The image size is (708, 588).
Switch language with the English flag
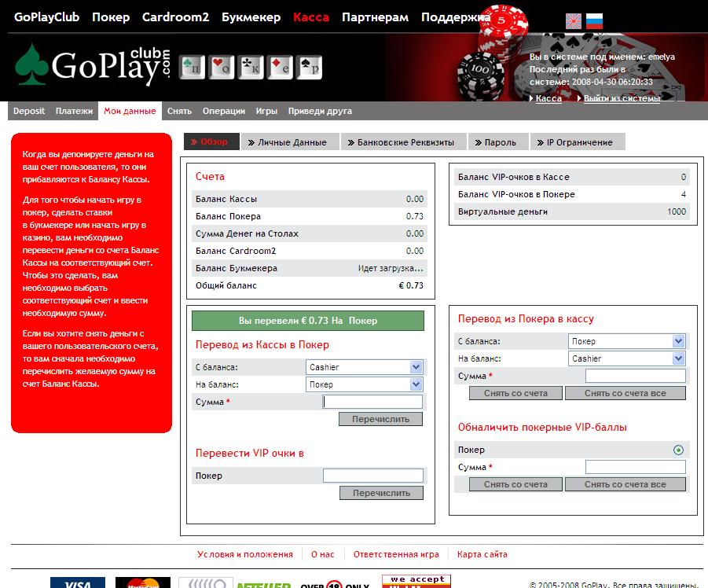click(x=574, y=21)
